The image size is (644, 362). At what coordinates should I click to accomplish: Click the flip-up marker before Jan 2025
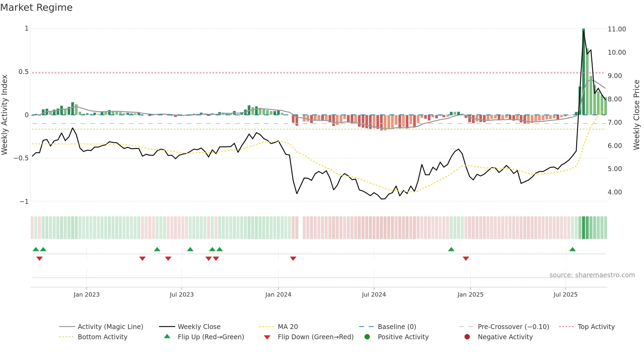pyautogui.click(x=451, y=249)
